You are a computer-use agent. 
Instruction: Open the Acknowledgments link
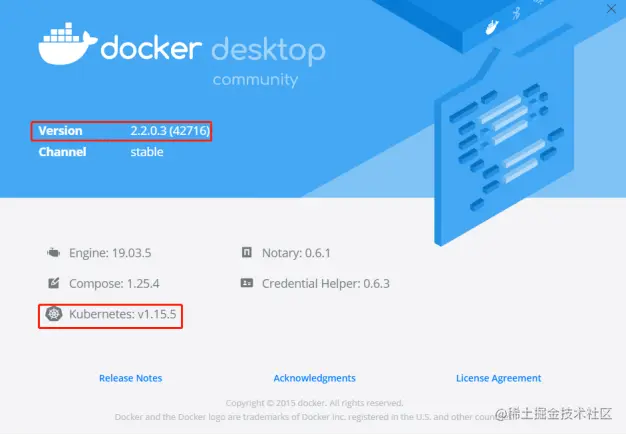click(x=314, y=378)
